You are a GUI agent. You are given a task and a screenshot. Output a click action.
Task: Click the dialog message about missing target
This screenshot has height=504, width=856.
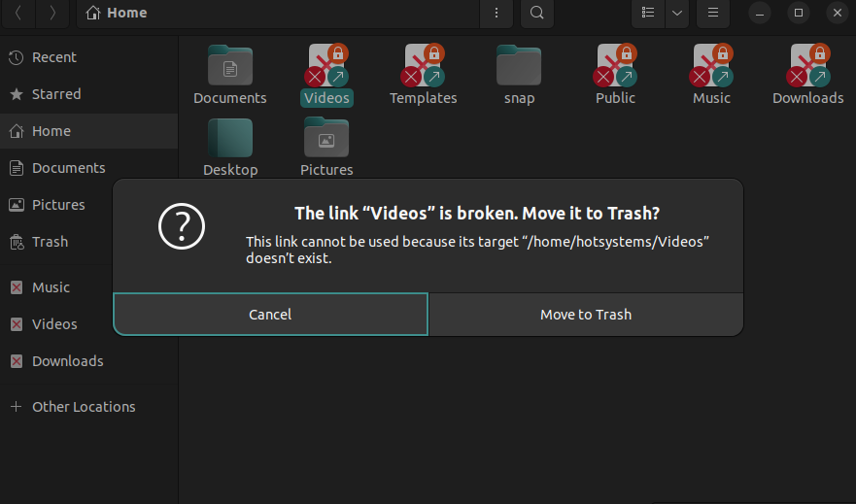[x=478, y=250]
